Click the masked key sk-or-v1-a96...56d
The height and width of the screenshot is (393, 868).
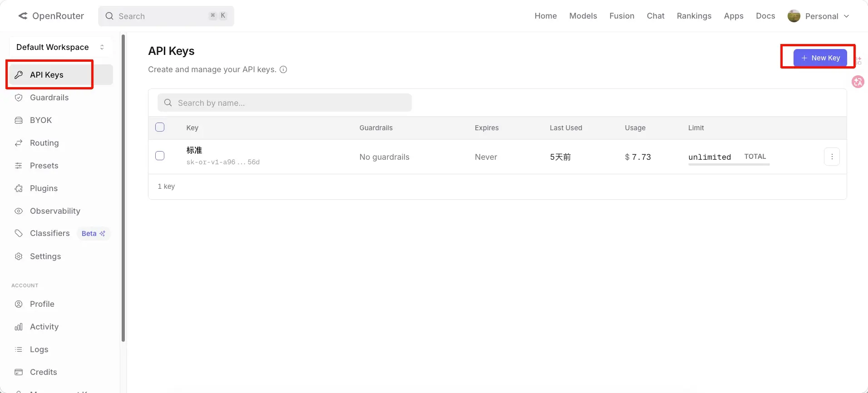click(x=223, y=162)
